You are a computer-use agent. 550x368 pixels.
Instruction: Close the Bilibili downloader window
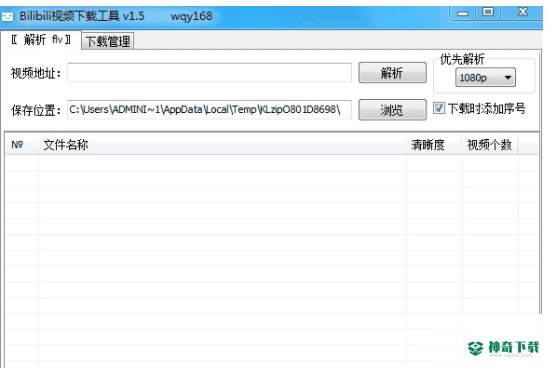click(x=522, y=12)
